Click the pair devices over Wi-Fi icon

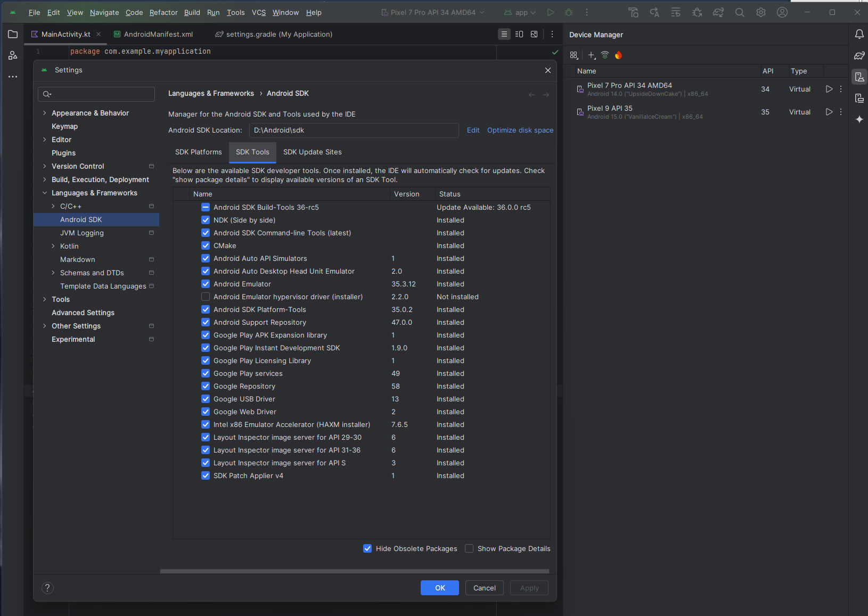(605, 55)
